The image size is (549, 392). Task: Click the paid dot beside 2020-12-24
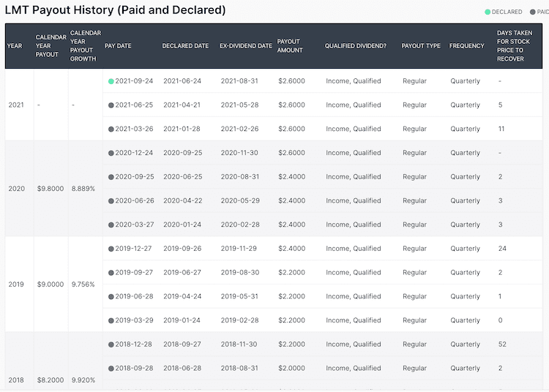pyautogui.click(x=111, y=153)
